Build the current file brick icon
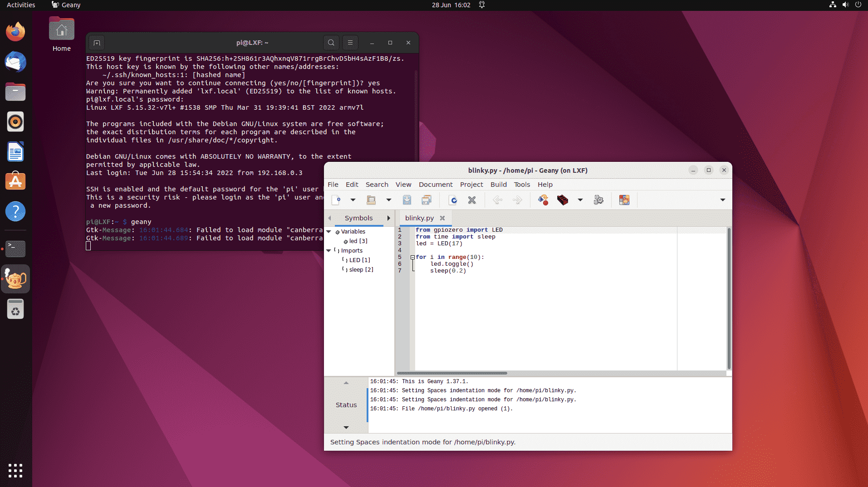Image resolution: width=868 pixels, height=487 pixels. click(563, 200)
